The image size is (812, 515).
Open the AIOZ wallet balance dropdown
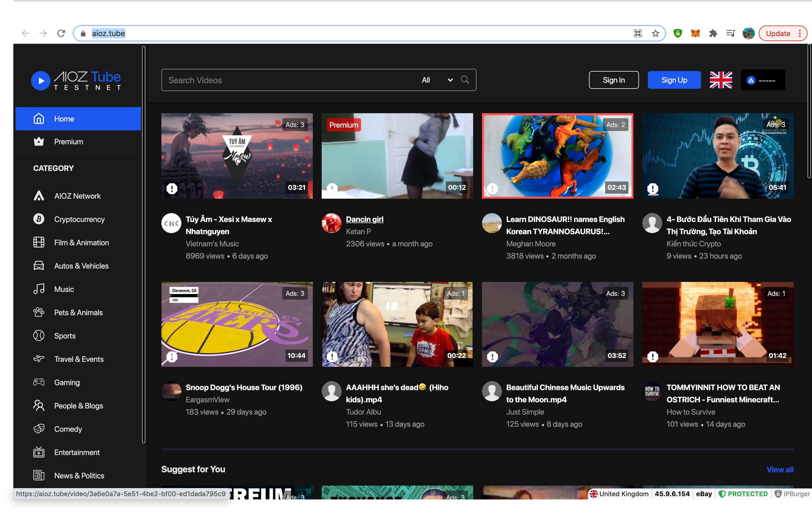coord(763,80)
